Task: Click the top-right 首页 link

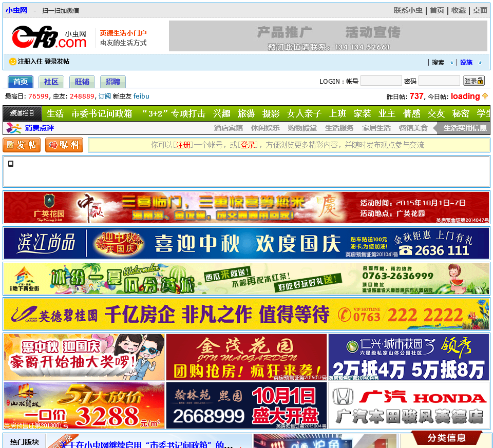Action: point(437,10)
